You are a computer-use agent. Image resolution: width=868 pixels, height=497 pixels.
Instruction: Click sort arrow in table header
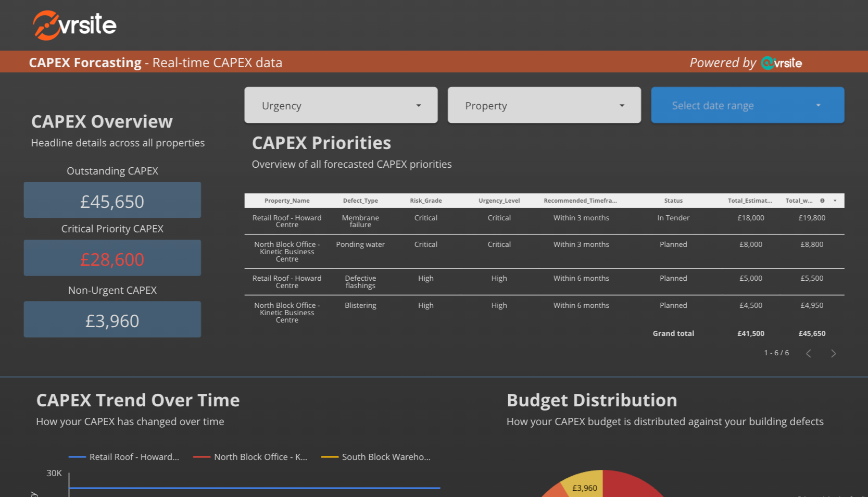[x=835, y=201]
